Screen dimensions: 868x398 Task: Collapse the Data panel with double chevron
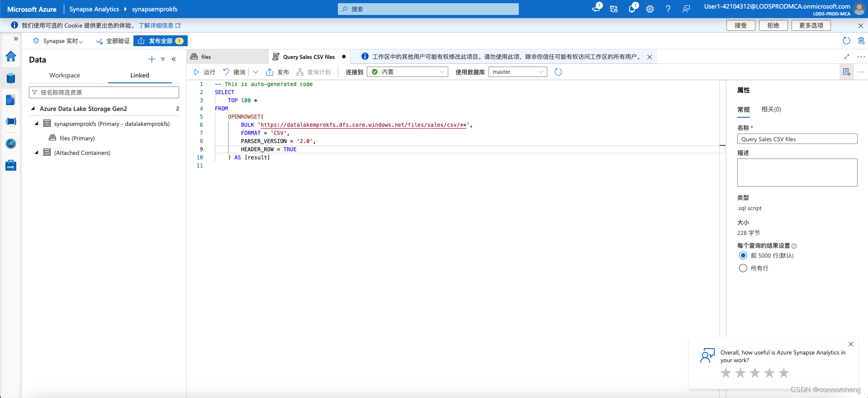174,59
